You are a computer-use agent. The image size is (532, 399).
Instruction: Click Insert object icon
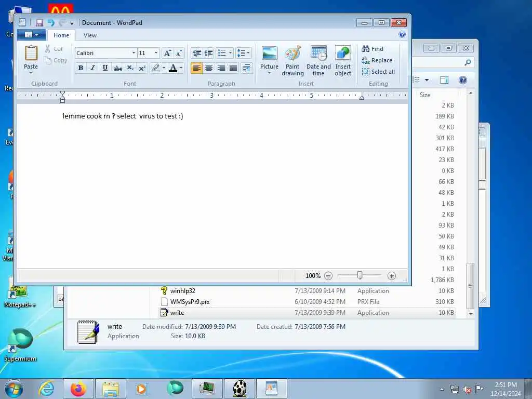[343, 61]
